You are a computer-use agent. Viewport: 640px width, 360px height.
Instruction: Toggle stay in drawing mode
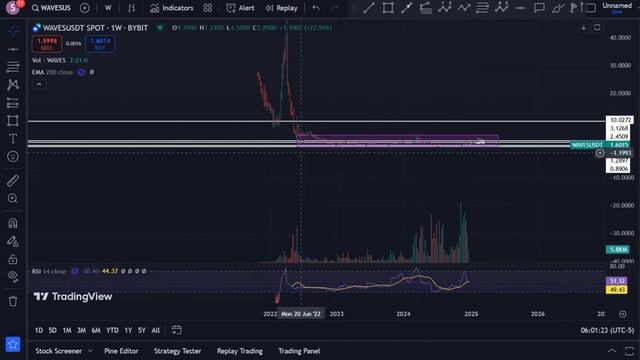tap(13, 241)
